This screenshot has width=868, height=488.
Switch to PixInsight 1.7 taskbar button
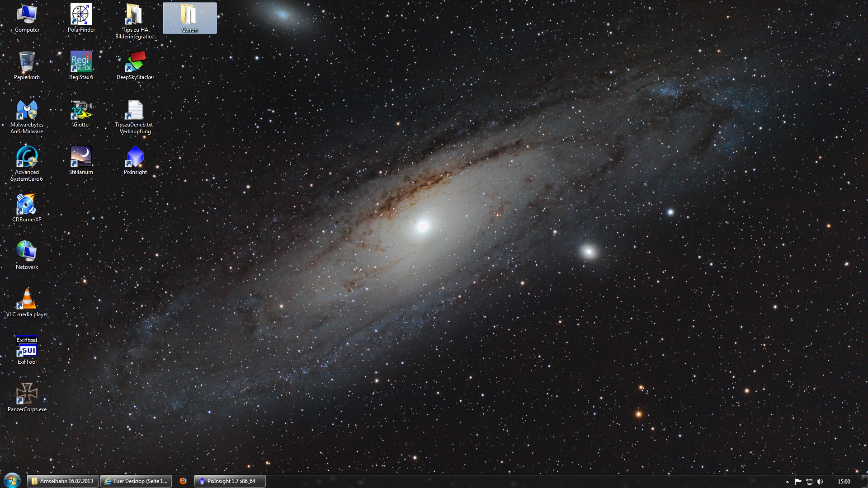(x=230, y=481)
